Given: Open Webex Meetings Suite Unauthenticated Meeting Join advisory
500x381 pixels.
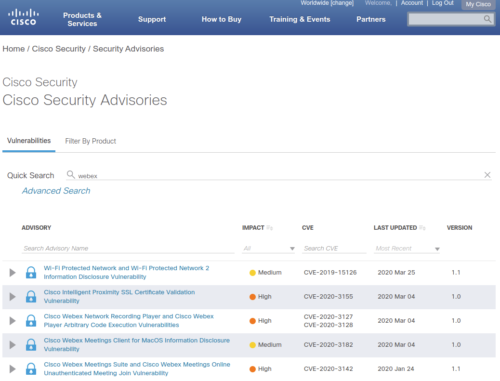Looking at the screenshot, I should [137, 369].
